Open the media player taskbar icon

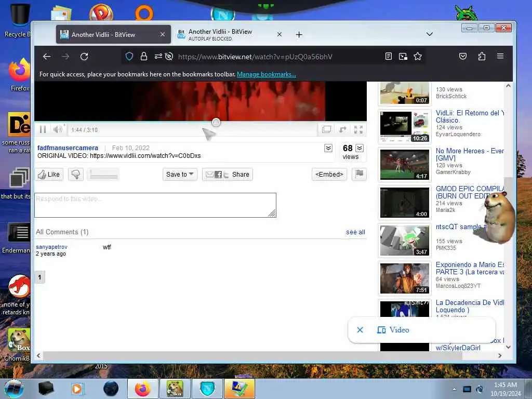coord(77,389)
